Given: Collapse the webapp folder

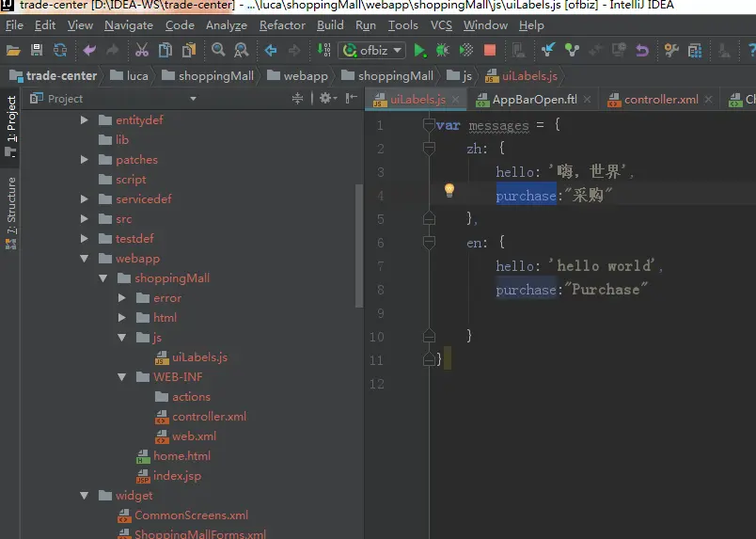Looking at the screenshot, I should 85,258.
